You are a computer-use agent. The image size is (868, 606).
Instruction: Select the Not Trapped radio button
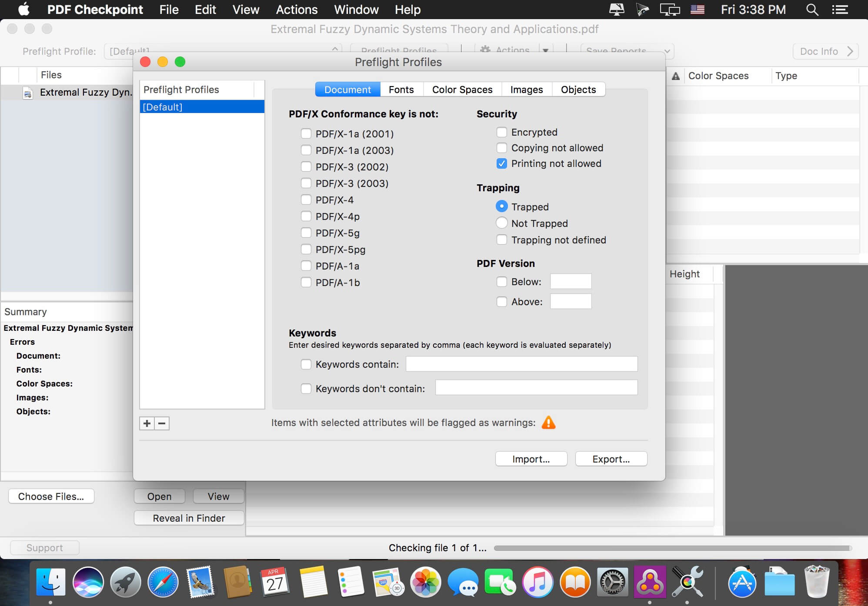pos(501,223)
